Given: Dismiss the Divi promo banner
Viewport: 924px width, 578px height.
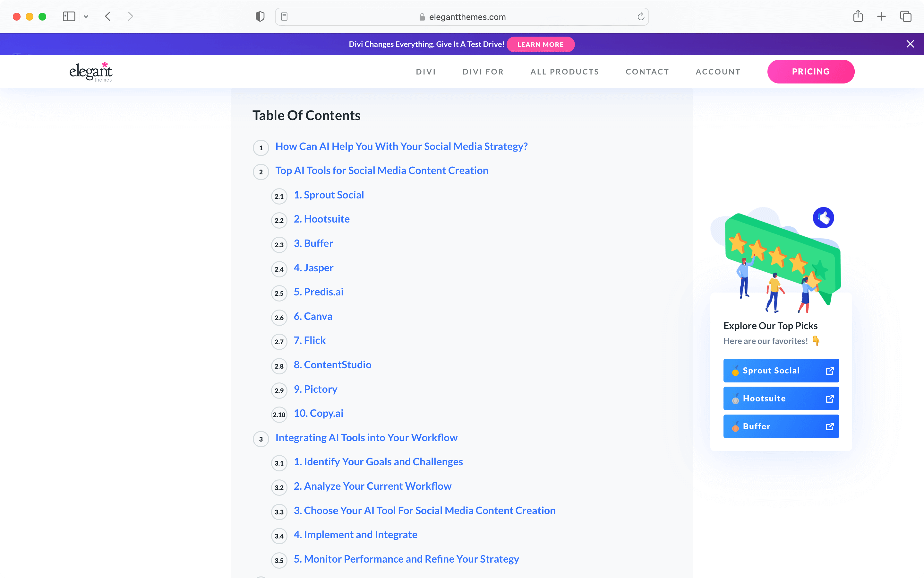Looking at the screenshot, I should point(910,44).
